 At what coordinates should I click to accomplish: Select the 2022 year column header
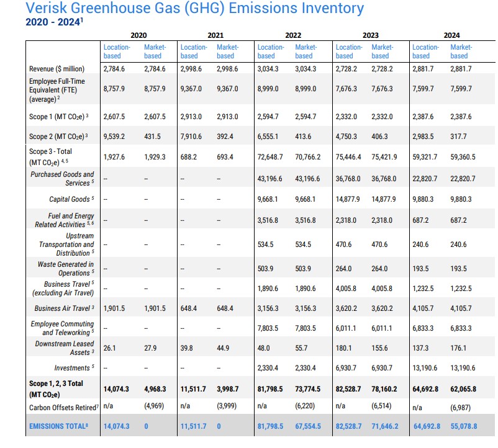click(x=293, y=35)
